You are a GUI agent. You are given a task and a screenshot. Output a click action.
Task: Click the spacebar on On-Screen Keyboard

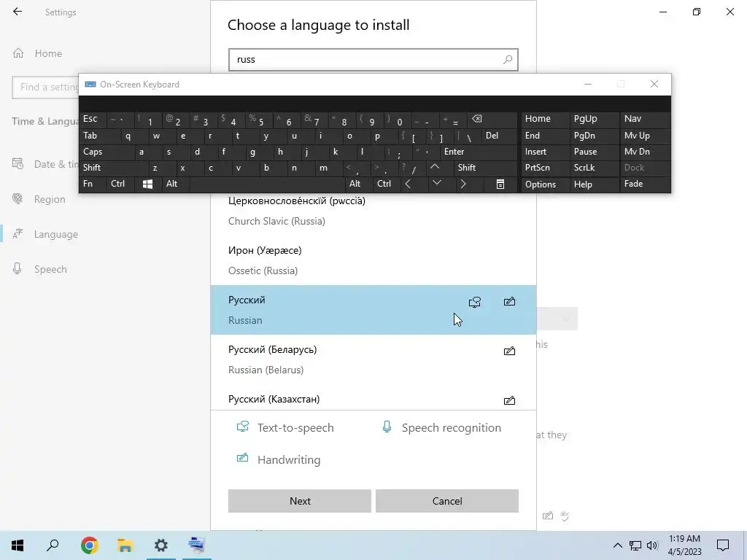coord(267,184)
